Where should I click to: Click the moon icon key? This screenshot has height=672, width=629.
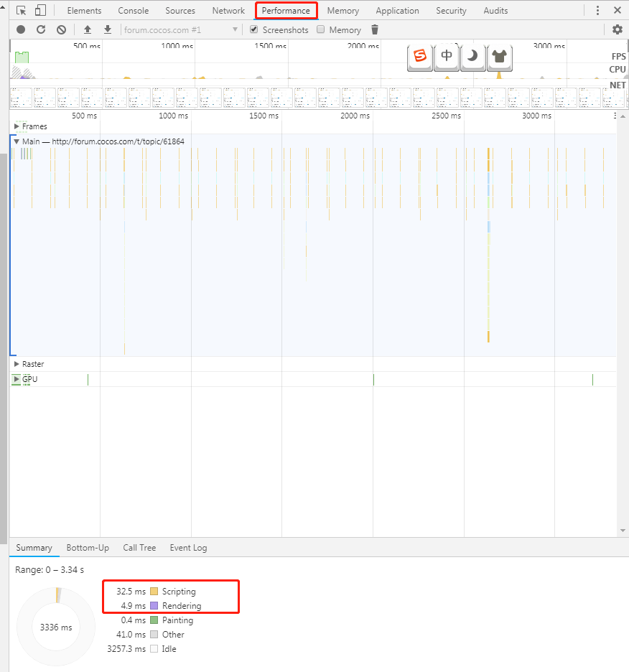[472, 56]
